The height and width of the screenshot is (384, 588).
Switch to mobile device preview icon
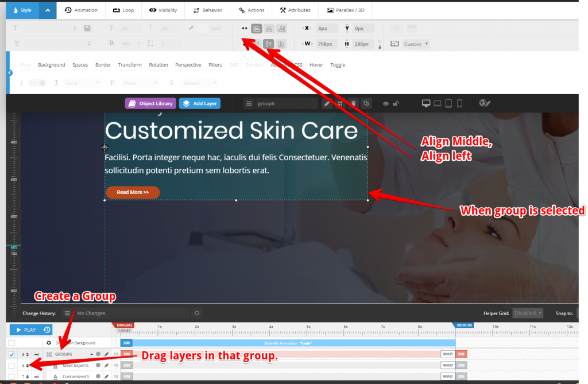pyautogui.click(x=459, y=103)
